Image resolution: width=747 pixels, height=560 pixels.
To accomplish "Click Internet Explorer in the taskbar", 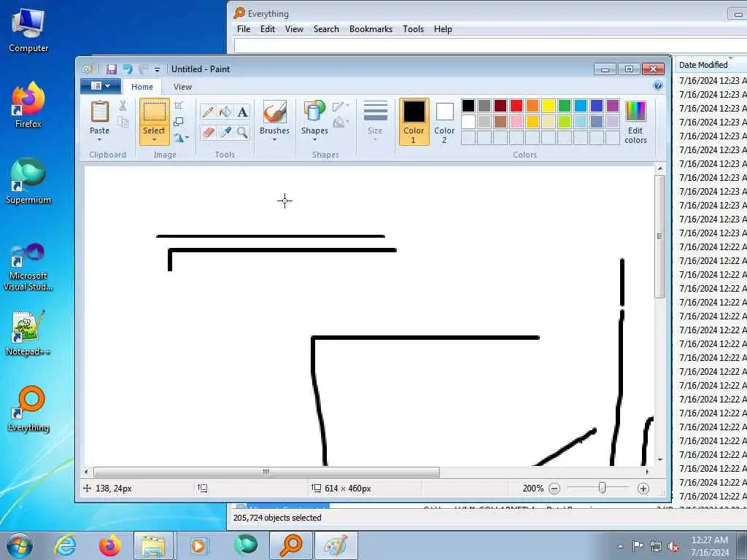I will coord(65,545).
